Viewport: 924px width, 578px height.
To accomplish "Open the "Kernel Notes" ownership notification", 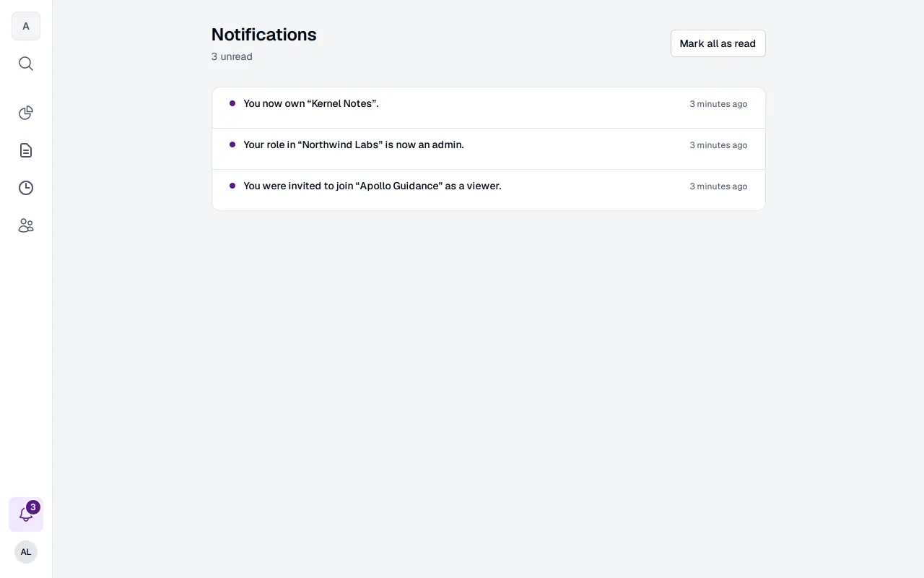I will [x=489, y=108].
